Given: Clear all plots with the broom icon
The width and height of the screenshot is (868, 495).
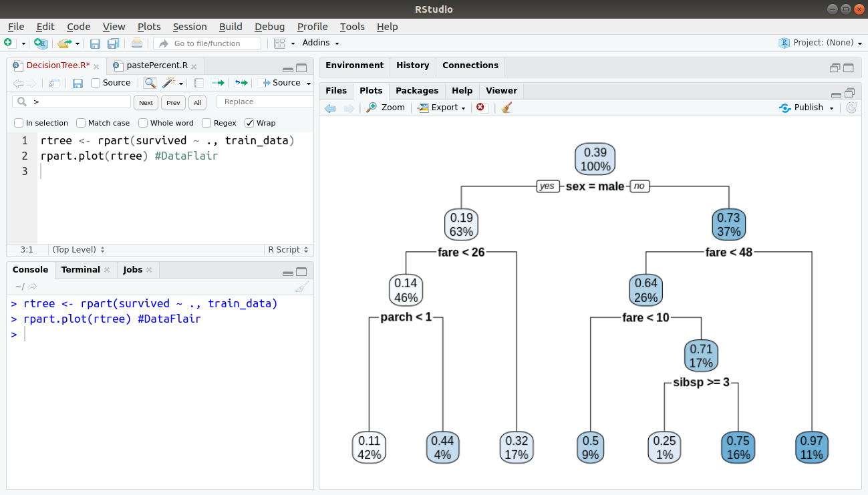Looking at the screenshot, I should point(507,107).
